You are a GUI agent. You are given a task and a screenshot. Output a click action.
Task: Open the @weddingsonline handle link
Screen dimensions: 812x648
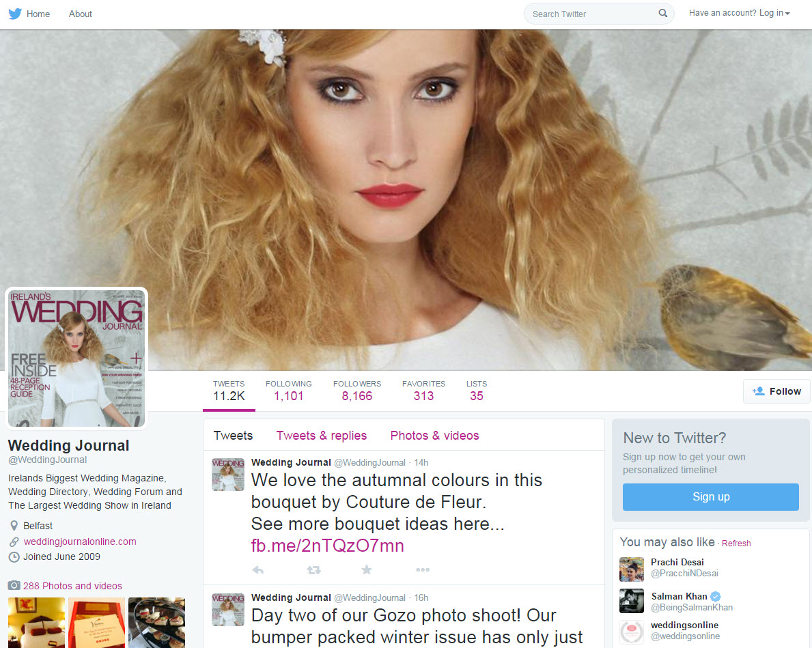[x=685, y=636]
